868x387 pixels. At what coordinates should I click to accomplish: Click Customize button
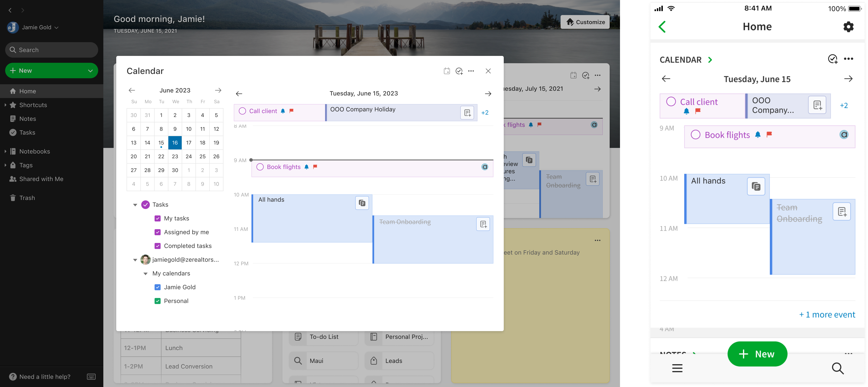[585, 22]
